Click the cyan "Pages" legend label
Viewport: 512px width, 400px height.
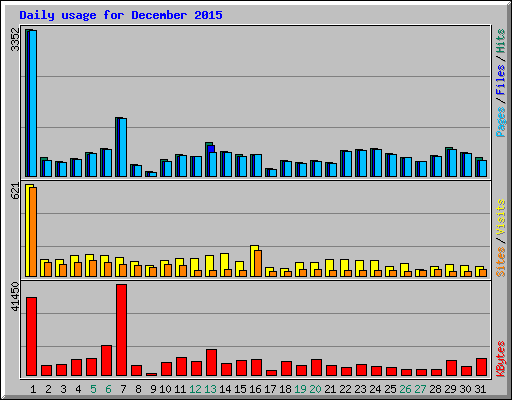501,122
